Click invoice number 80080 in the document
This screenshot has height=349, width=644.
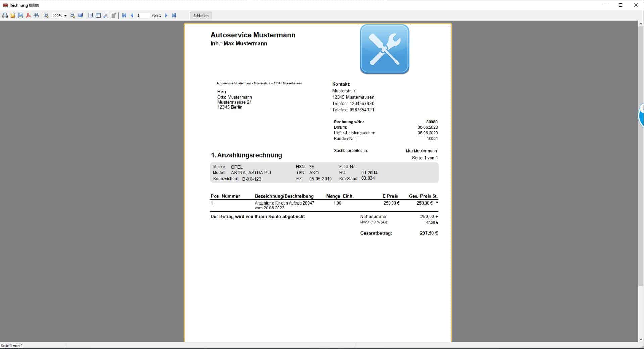pyautogui.click(x=432, y=122)
